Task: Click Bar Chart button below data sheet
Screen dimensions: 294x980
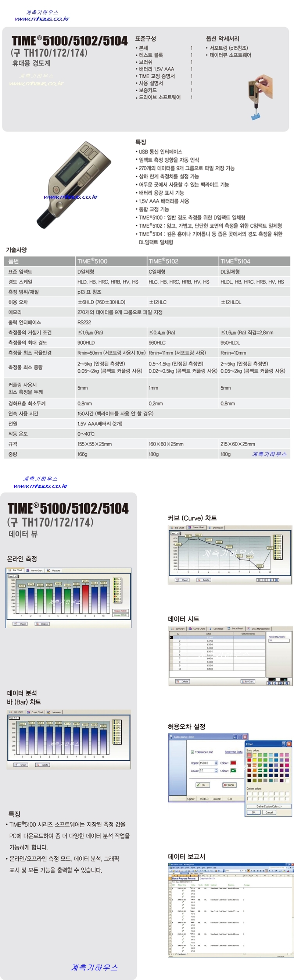Action: 248,681
